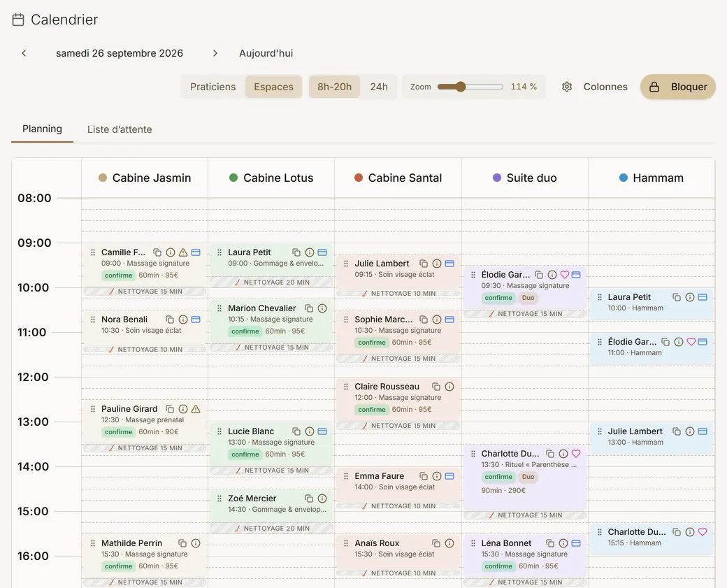Switch view to Praticiens
This screenshot has height=588, width=727.
coord(213,87)
